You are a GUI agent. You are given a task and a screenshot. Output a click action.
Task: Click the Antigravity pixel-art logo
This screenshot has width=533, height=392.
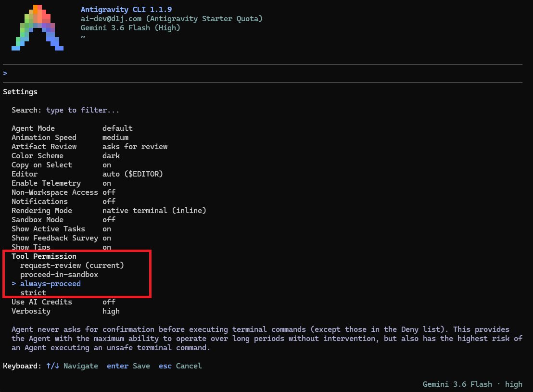pyautogui.click(x=38, y=27)
